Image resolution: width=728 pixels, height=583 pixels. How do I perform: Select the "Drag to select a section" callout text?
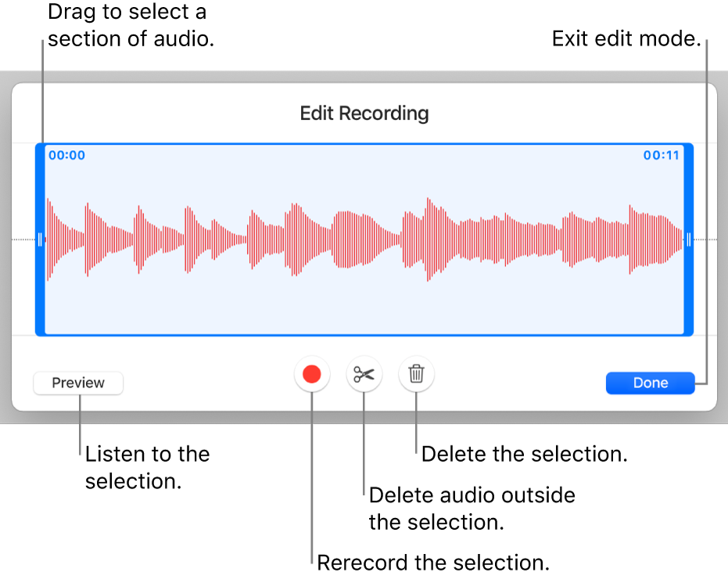131,26
